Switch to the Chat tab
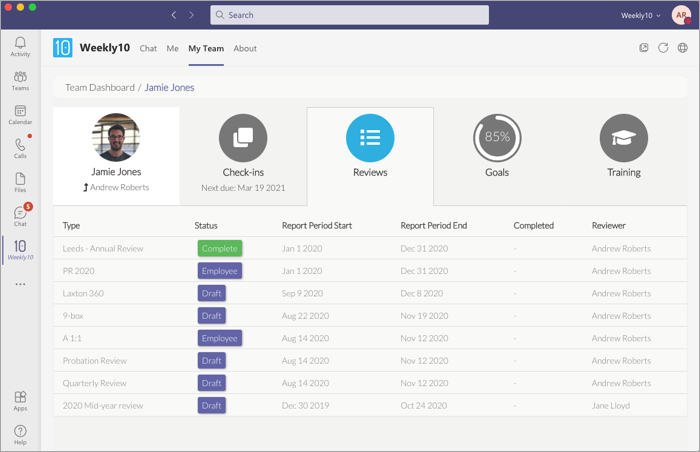The width and height of the screenshot is (700, 452). (x=148, y=49)
